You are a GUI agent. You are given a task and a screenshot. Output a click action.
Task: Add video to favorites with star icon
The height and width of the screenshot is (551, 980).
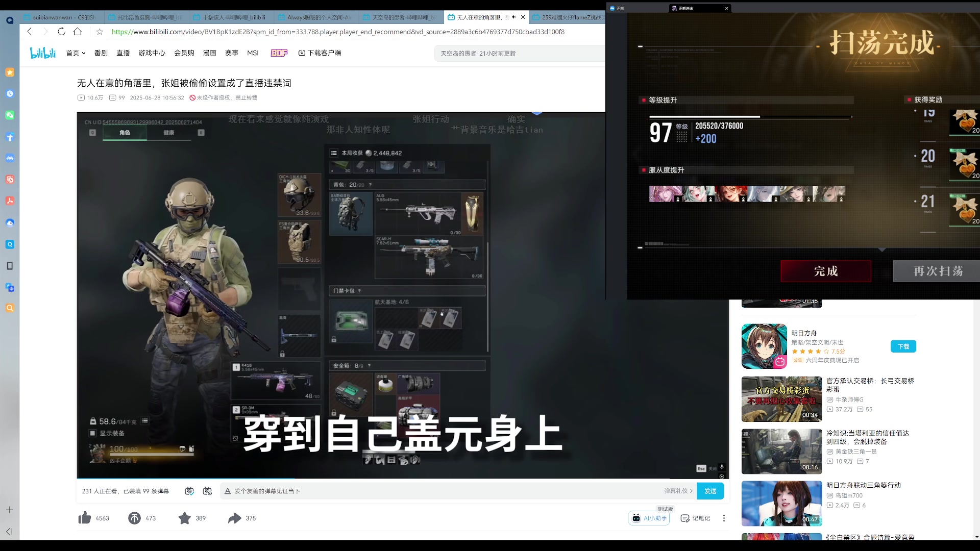pyautogui.click(x=184, y=518)
